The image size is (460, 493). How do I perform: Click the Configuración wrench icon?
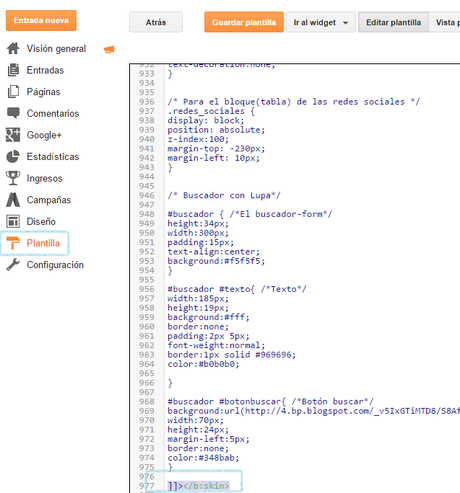tap(13, 265)
